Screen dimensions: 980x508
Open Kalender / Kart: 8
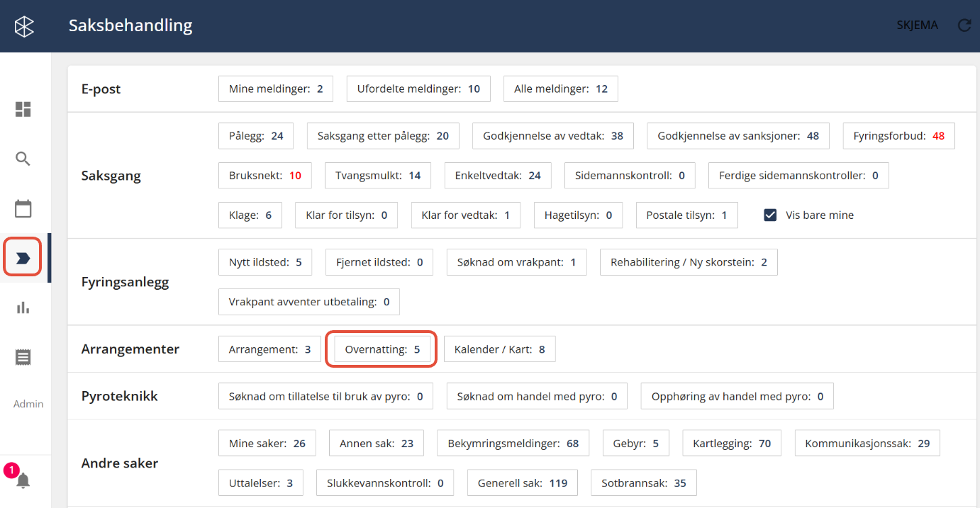pyautogui.click(x=500, y=349)
